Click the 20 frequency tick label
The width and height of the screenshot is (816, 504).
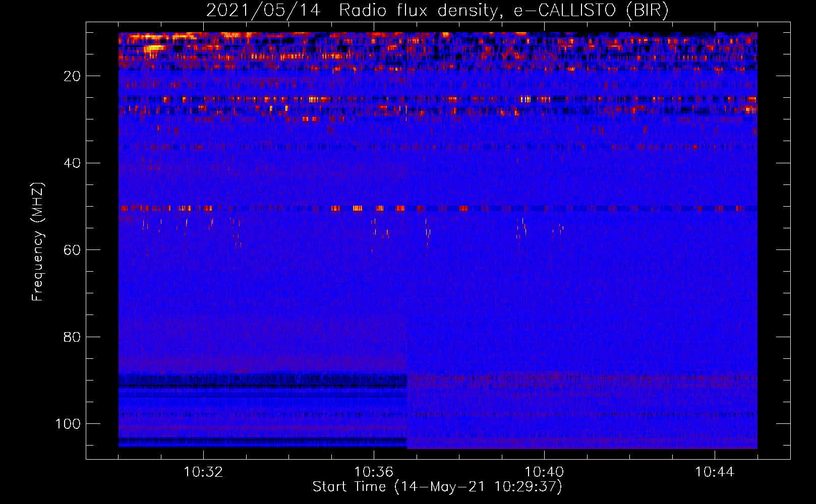coord(72,76)
